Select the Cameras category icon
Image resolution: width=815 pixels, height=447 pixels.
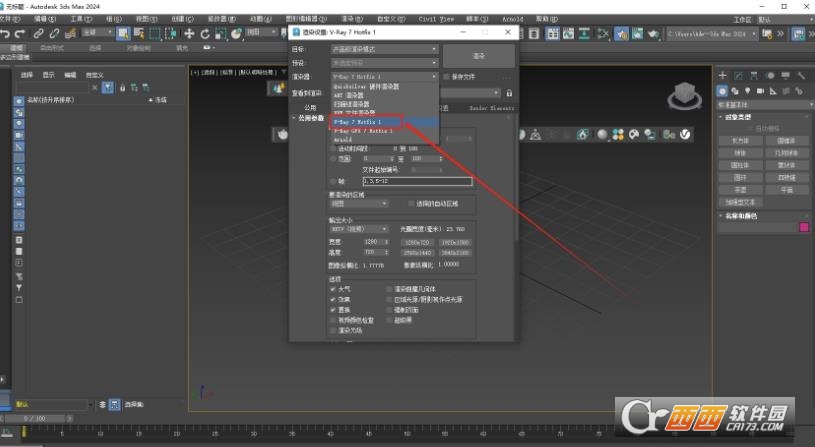point(760,91)
